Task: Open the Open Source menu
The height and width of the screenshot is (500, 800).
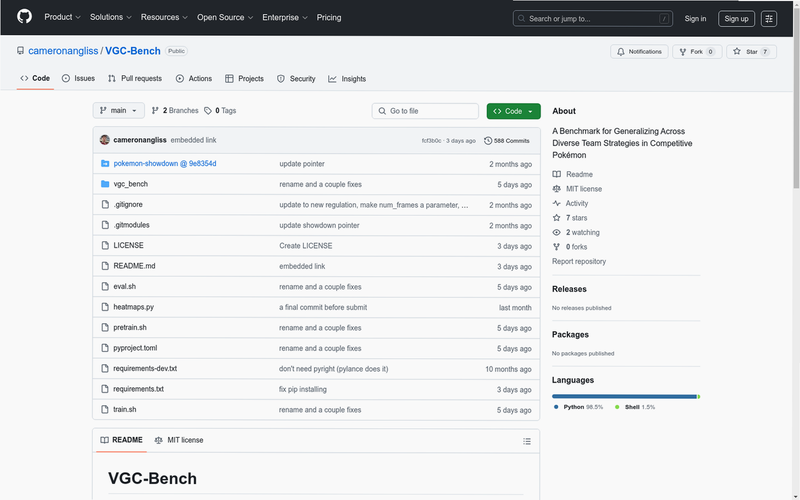Action: [225, 17]
